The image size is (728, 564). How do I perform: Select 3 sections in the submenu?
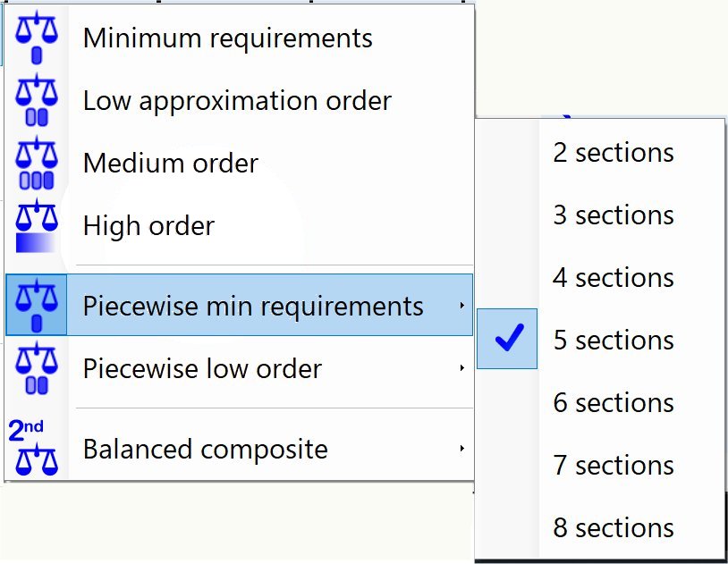click(614, 215)
